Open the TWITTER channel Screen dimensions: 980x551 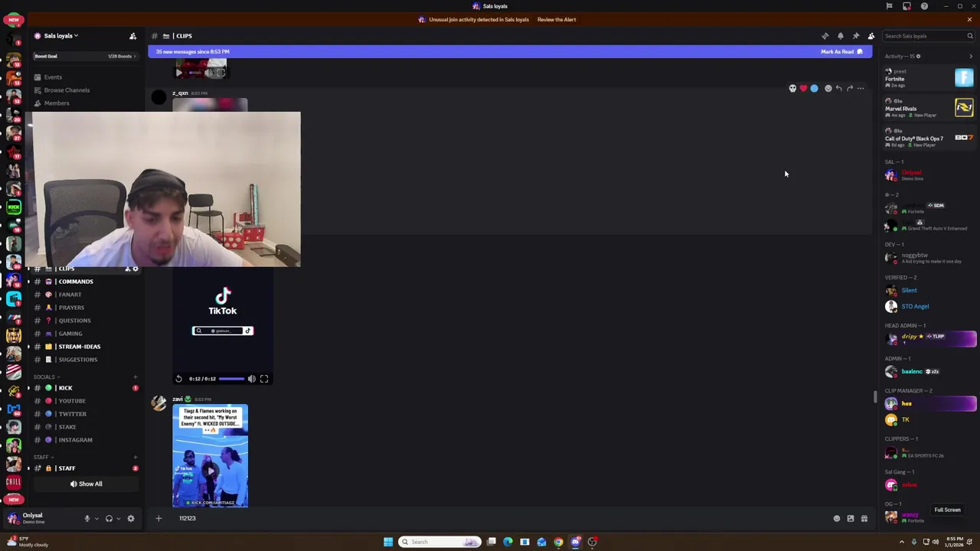point(84,414)
